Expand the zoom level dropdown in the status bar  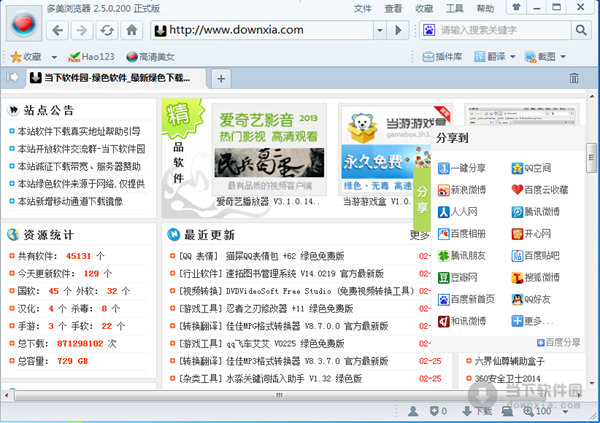coord(565,412)
